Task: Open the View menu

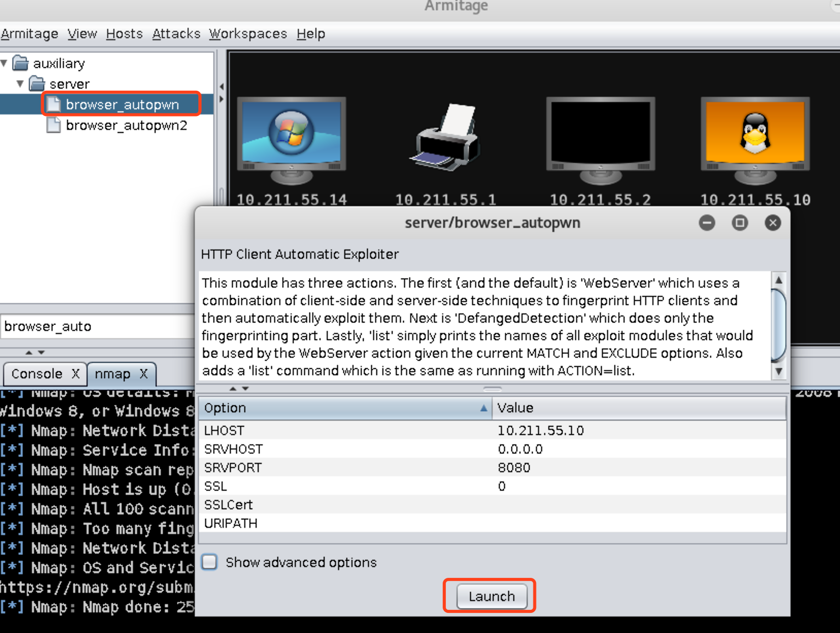Action: 82,34
